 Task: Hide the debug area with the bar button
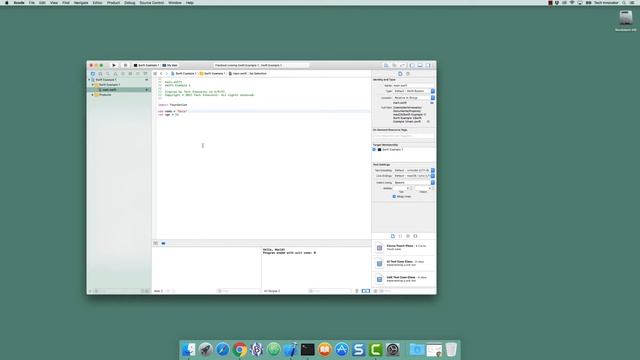tap(156, 243)
